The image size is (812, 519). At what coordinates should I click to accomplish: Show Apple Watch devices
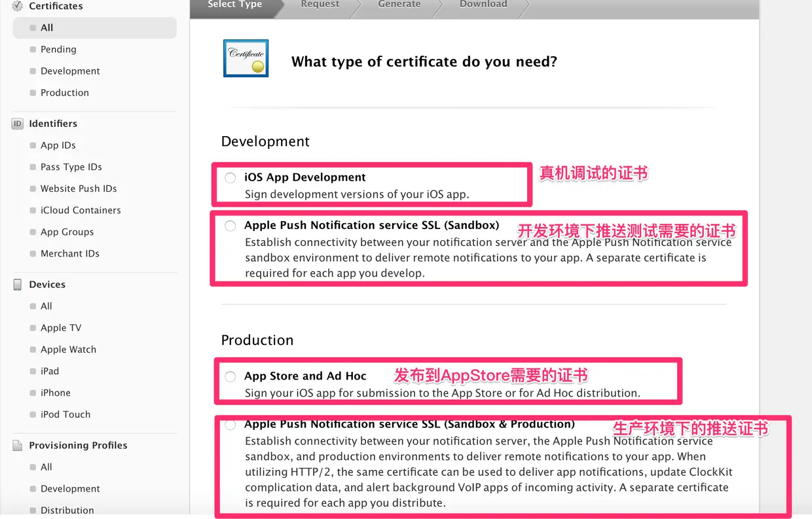pos(68,349)
